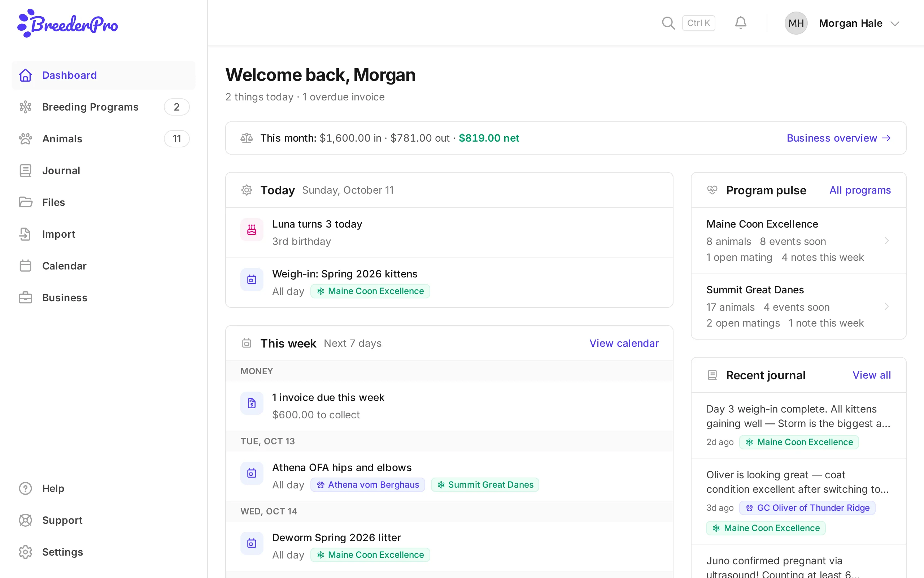The height and width of the screenshot is (578, 924).
Task: Click the BreederPro logo
Action: point(67,23)
